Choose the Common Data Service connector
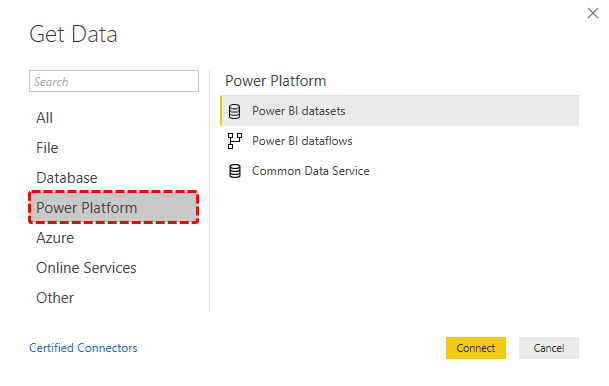Image resolution: width=609 pixels, height=386 pixels. point(399,171)
